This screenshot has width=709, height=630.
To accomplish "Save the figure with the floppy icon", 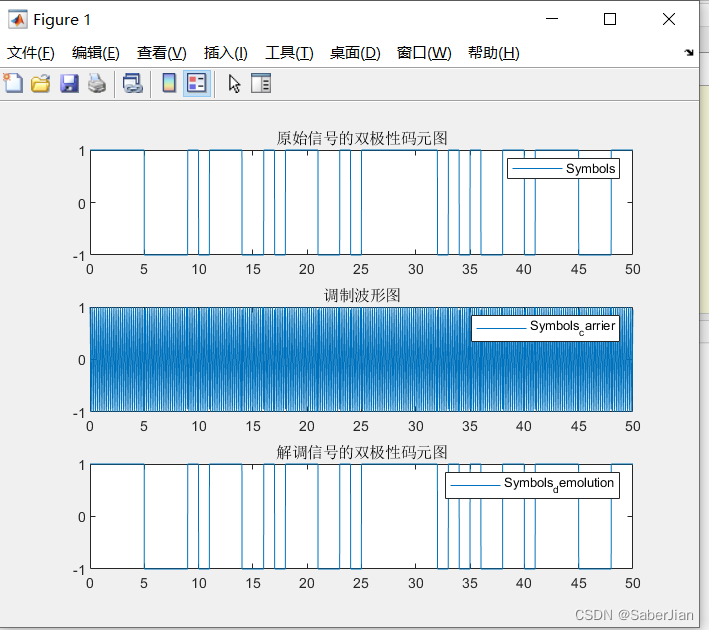I will point(69,84).
